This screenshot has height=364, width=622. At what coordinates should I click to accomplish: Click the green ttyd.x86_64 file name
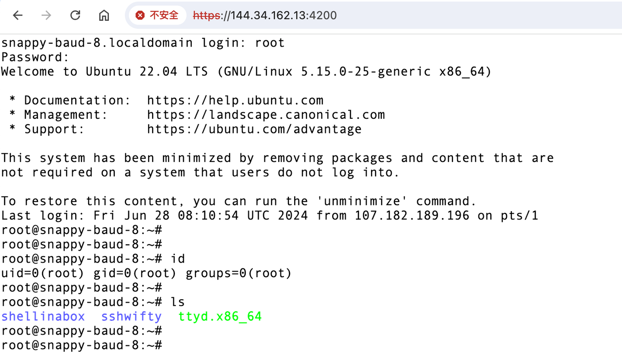point(220,317)
